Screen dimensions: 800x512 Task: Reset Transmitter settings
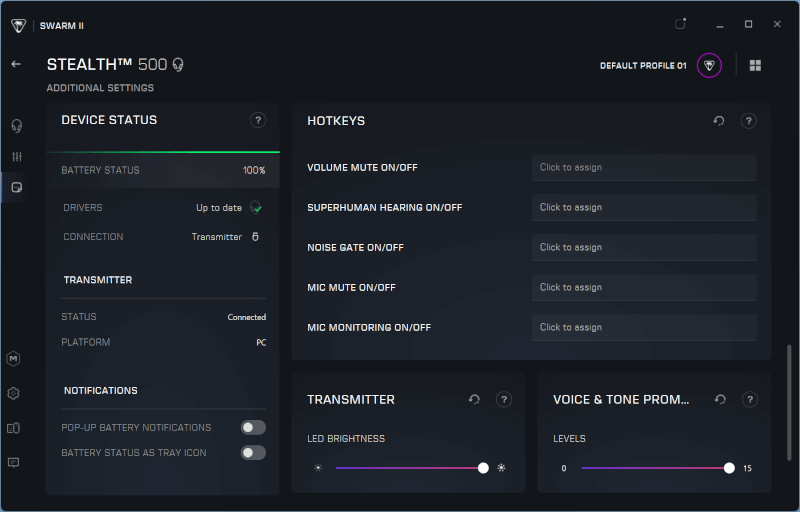tap(474, 399)
